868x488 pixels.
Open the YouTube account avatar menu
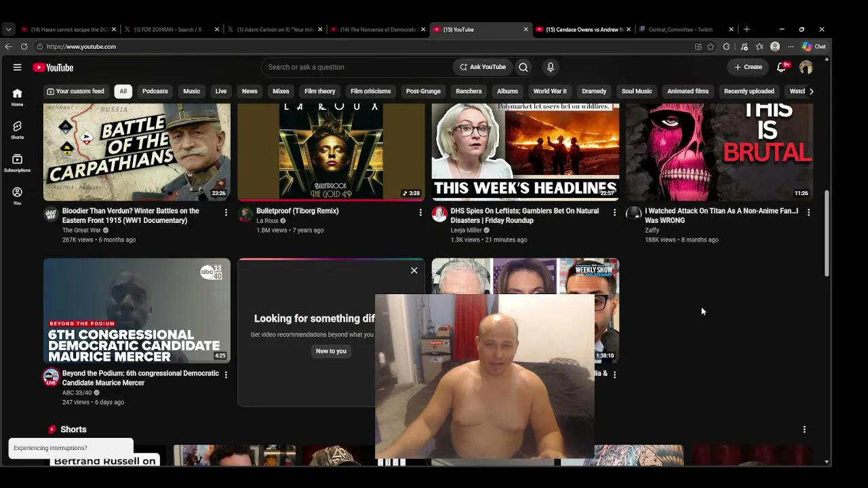806,67
